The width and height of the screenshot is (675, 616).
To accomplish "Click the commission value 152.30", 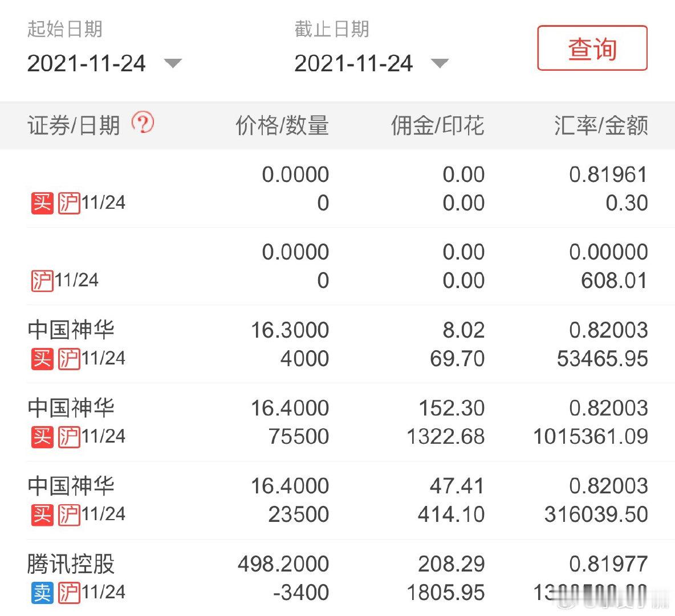I will pyautogui.click(x=452, y=408).
